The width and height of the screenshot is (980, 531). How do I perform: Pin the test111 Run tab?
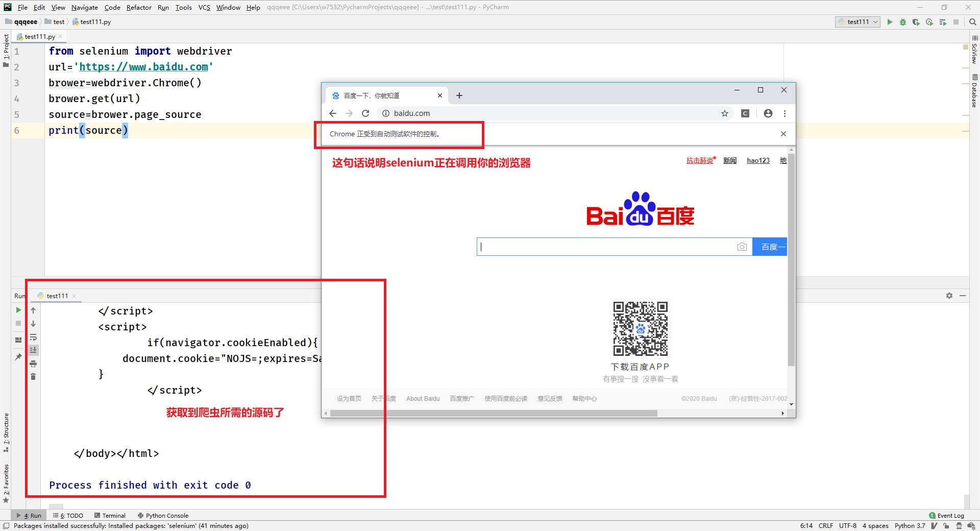[x=18, y=356]
